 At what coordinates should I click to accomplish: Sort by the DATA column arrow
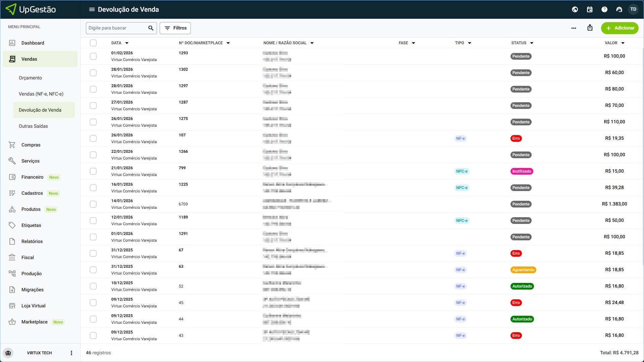127,43
